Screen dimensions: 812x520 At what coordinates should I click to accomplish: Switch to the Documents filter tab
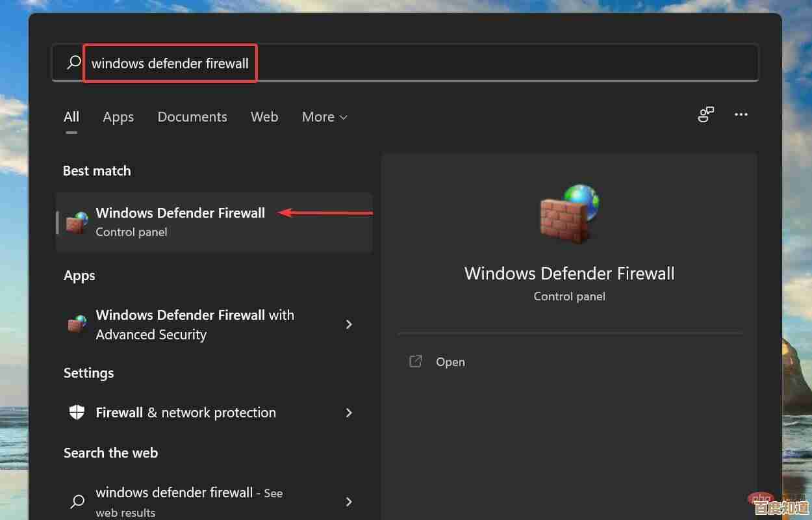pyautogui.click(x=192, y=117)
